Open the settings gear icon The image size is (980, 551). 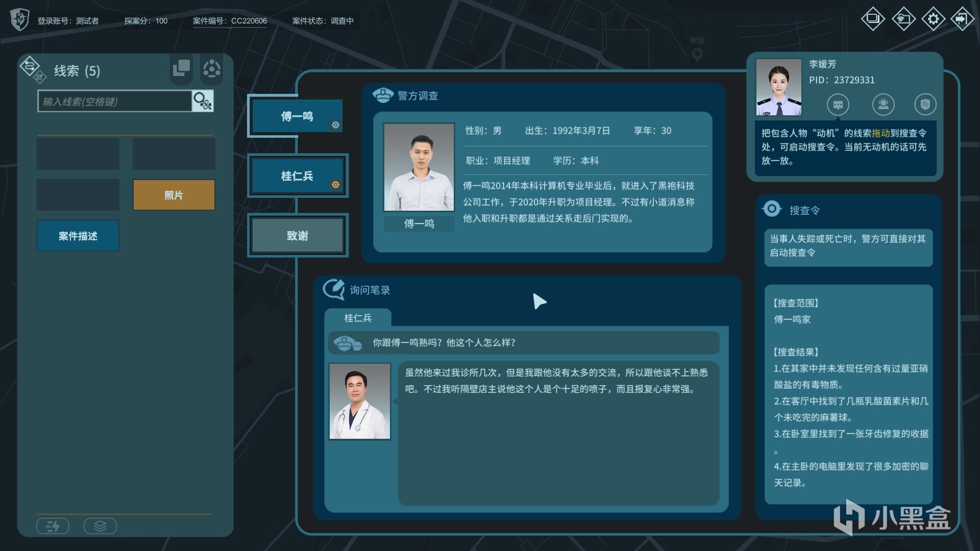click(x=933, y=19)
